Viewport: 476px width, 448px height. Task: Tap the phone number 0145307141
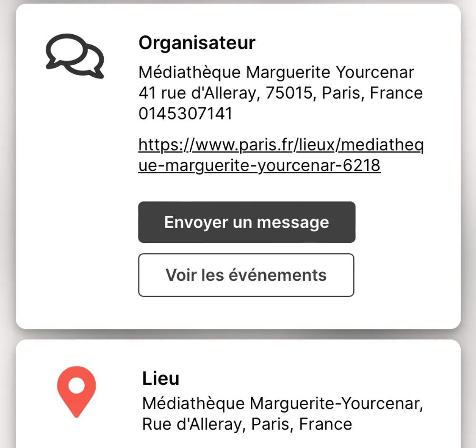(x=186, y=114)
